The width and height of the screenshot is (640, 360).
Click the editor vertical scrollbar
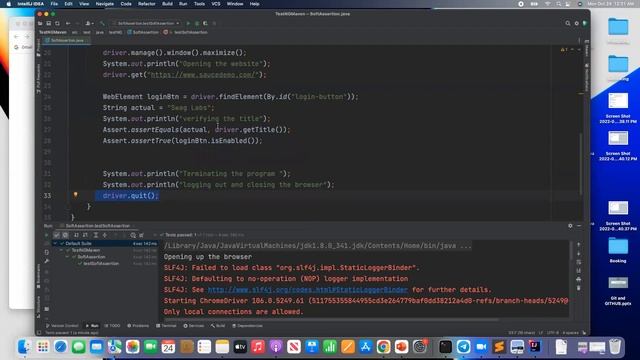click(x=581, y=163)
